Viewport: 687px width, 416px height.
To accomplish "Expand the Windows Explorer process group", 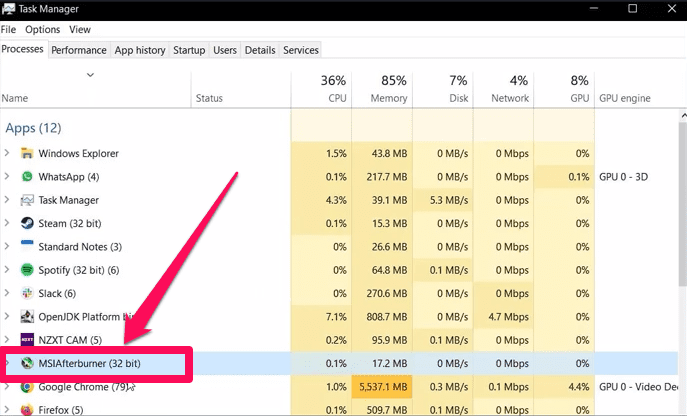I will [x=7, y=153].
